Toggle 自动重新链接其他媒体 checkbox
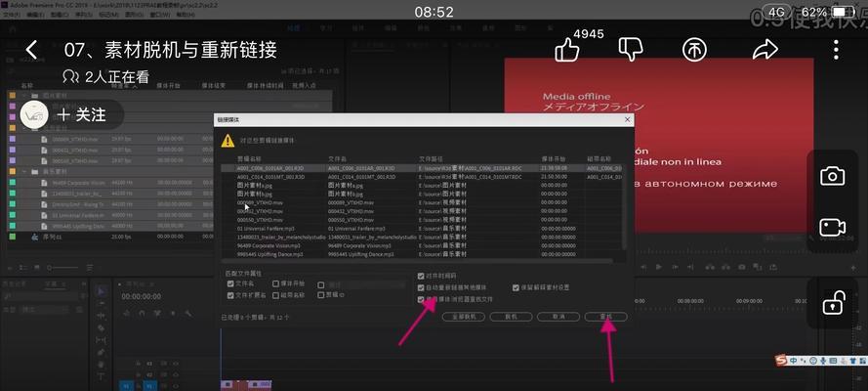The width and height of the screenshot is (868, 391). click(421, 287)
